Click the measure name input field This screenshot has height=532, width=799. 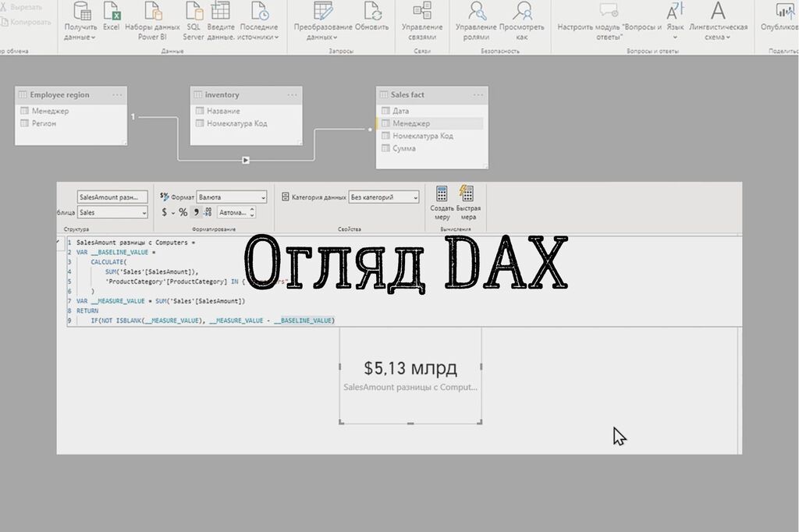point(112,197)
